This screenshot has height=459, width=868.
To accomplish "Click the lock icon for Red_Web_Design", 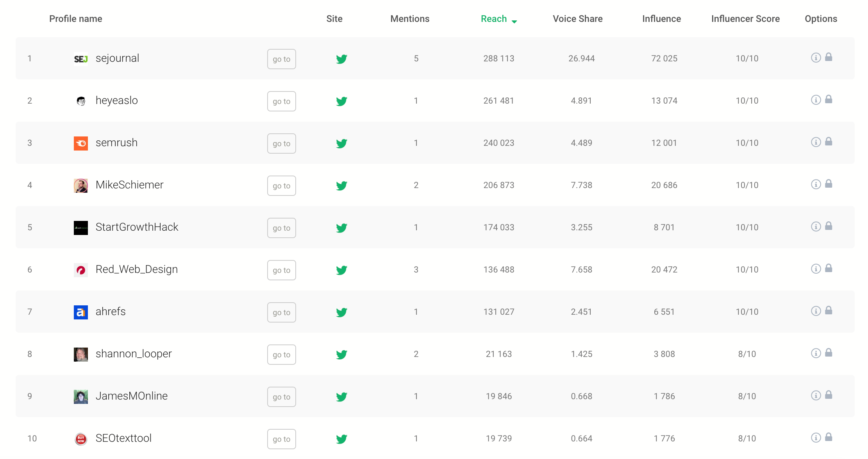I will click(829, 268).
